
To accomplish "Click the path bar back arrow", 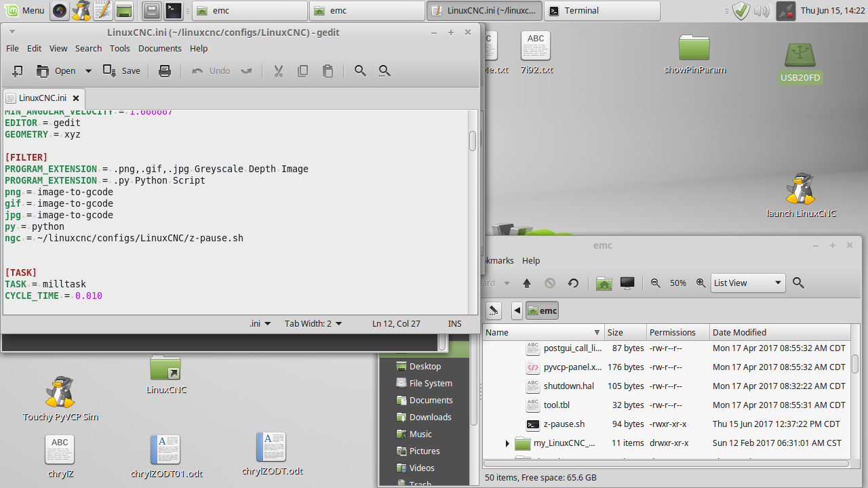I will click(517, 310).
